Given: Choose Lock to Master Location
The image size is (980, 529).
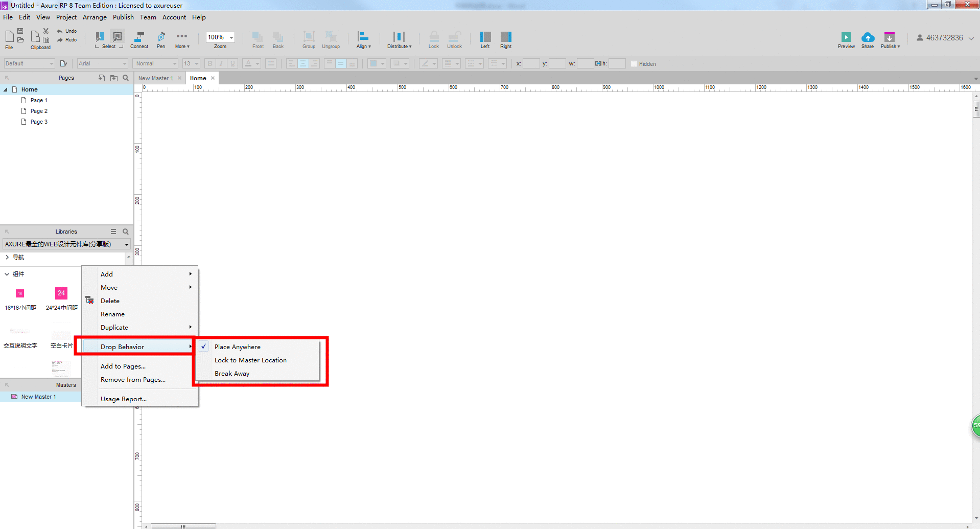Looking at the screenshot, I should pyautogui.click(x=250, y=360).
